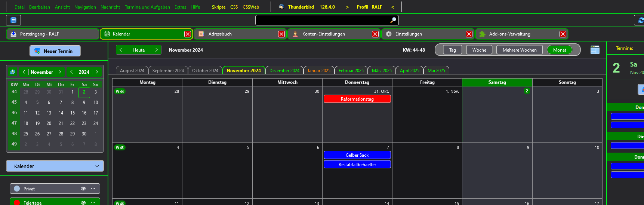This screenshot has width=644, height=205.
Task: Switch calendar view to Woche
Action: 479,50
